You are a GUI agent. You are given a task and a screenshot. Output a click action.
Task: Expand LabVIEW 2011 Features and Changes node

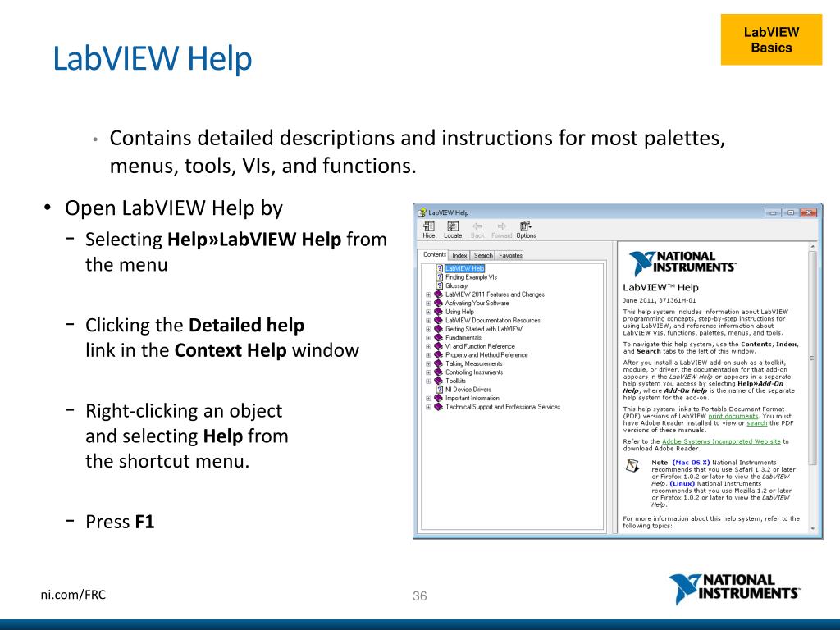tap(428, 294)
